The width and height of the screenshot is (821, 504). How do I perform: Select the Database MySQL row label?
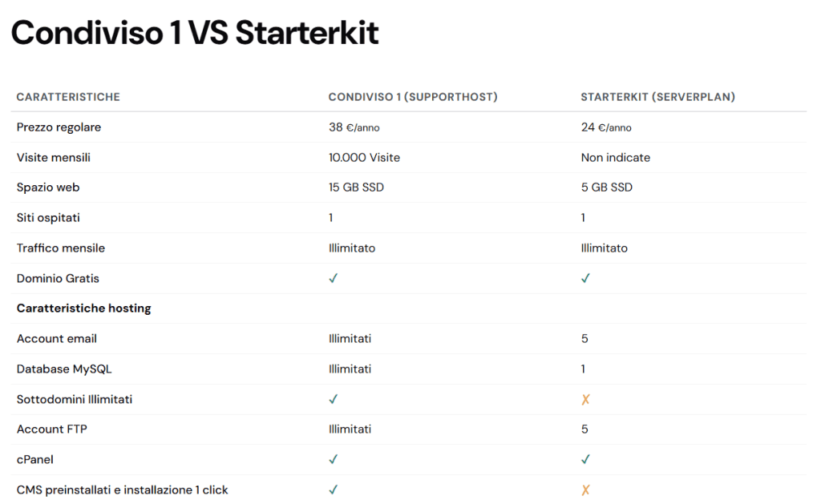coord(64,369)
